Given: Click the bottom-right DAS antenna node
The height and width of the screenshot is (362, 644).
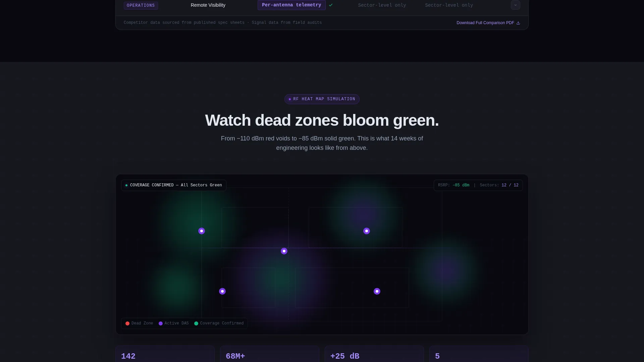Looking at the screenshot, I should coord(377,291).
